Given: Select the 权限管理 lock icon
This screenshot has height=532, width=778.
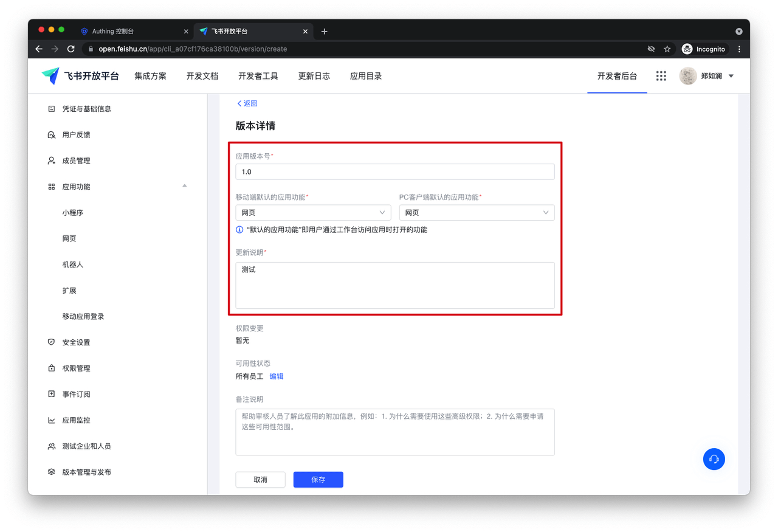Looking at the screenshot, I should pyautogui.click(x=51, y=368).
